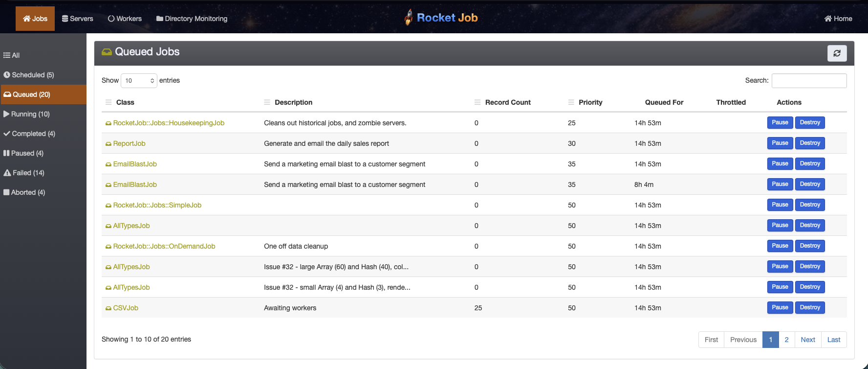Sort by the Priority column handle icon
The height and width of the screenshot is (369, 868).
coord(571,102)
